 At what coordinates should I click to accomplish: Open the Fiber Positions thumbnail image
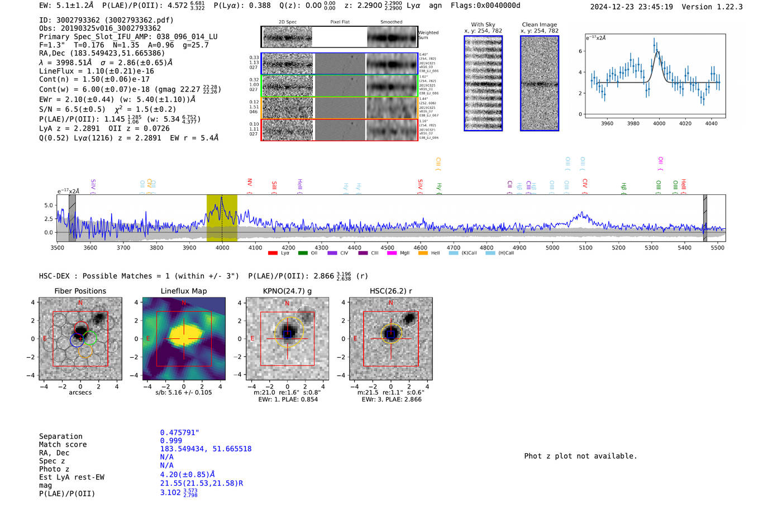(x=80, y=339)
